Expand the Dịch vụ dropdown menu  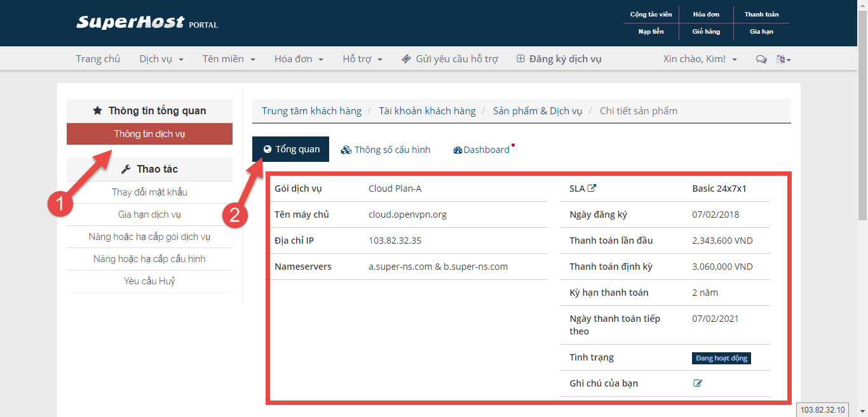tap(161, 59)
